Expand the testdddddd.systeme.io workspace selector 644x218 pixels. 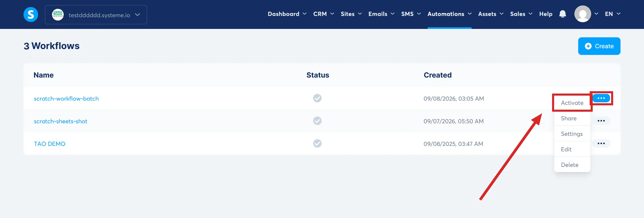96,14
